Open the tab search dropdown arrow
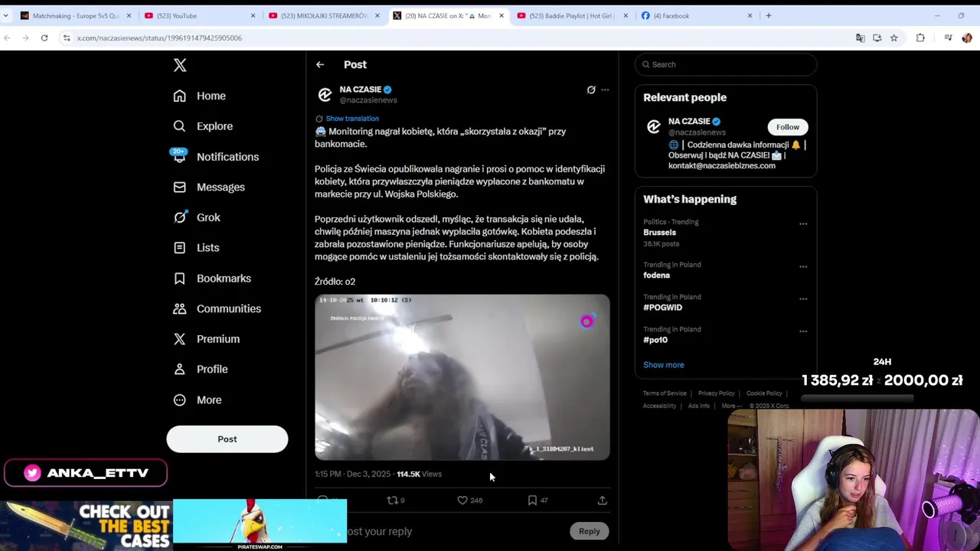Viewport: 980px width, 551px height. pyautogui.click(x=5, y=15)
